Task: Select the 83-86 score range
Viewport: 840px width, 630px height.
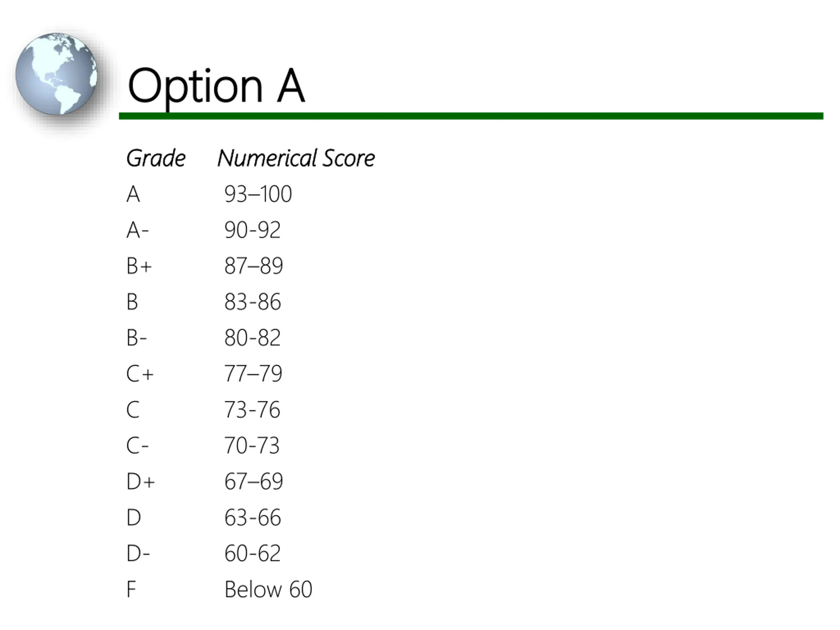Action: click(253, 302)
